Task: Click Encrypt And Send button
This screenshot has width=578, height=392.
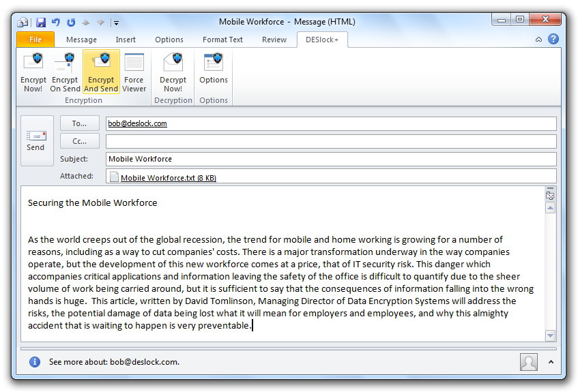Action: [x=101, y=72]
